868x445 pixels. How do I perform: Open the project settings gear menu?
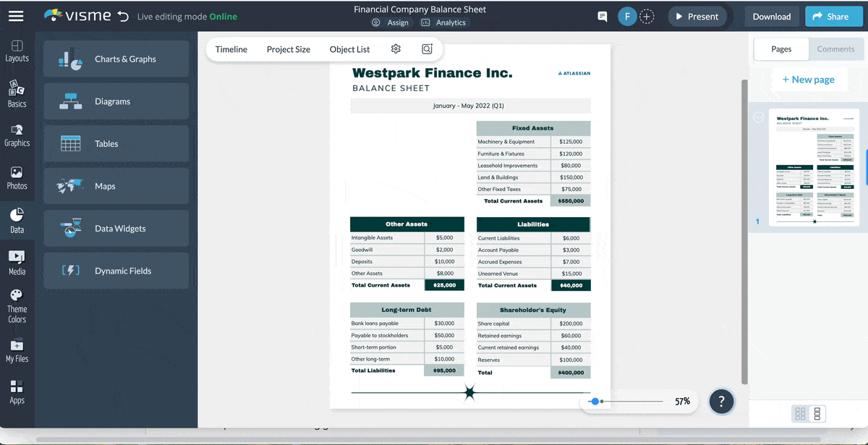[395, 48]
